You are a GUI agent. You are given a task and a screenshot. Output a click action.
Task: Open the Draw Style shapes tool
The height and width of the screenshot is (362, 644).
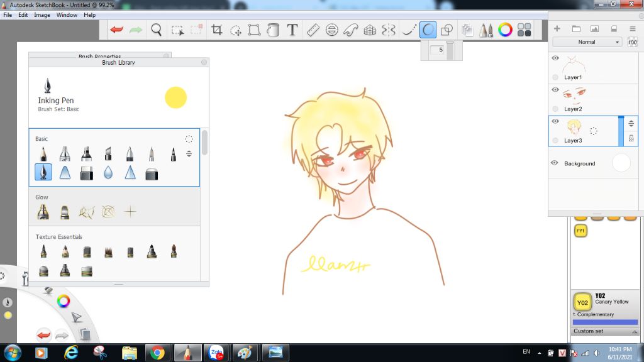tap(447, 30)
